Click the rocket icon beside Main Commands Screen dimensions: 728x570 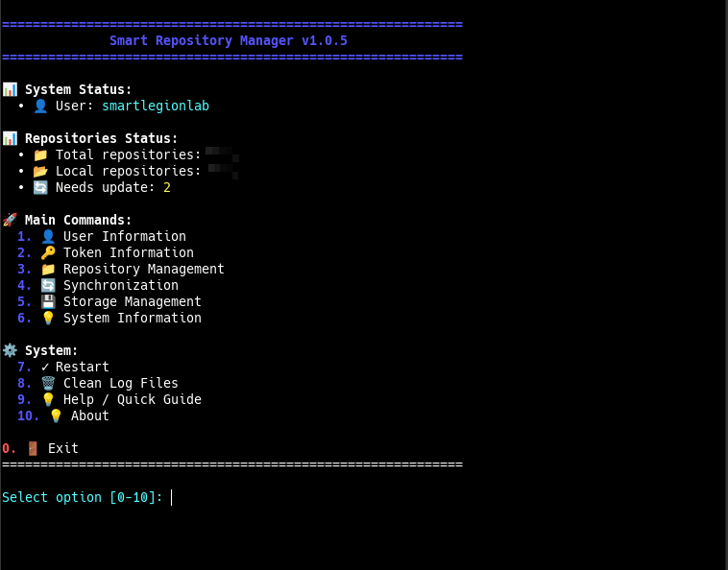click(x=10, y=220)
